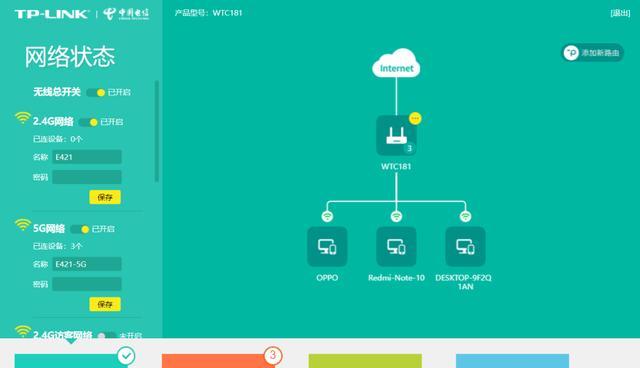Click the Internet cloud icon
The width and height of the screenshot is (640, 368).
[x=396, y=63]
